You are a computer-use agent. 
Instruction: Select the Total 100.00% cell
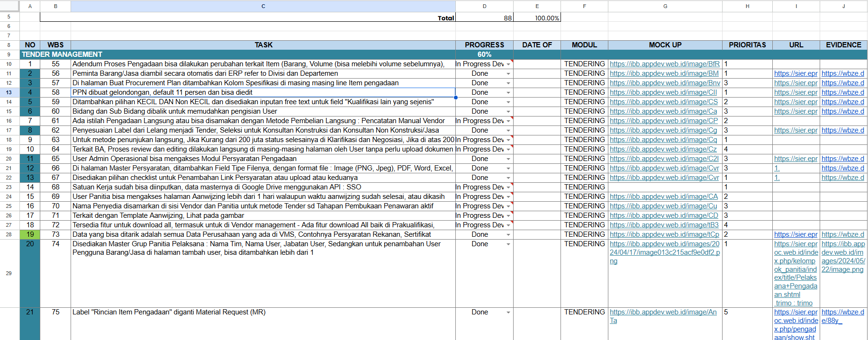(x=537, y=18)
